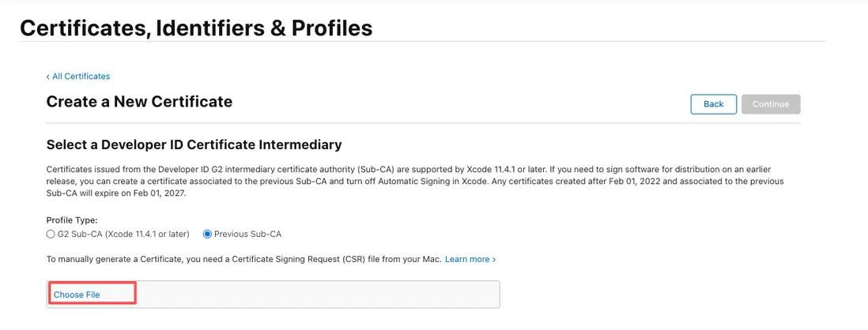This screenshot has height=330, width=868.
Task: Click the back chevron beside All Certificates
Action: 47,77
